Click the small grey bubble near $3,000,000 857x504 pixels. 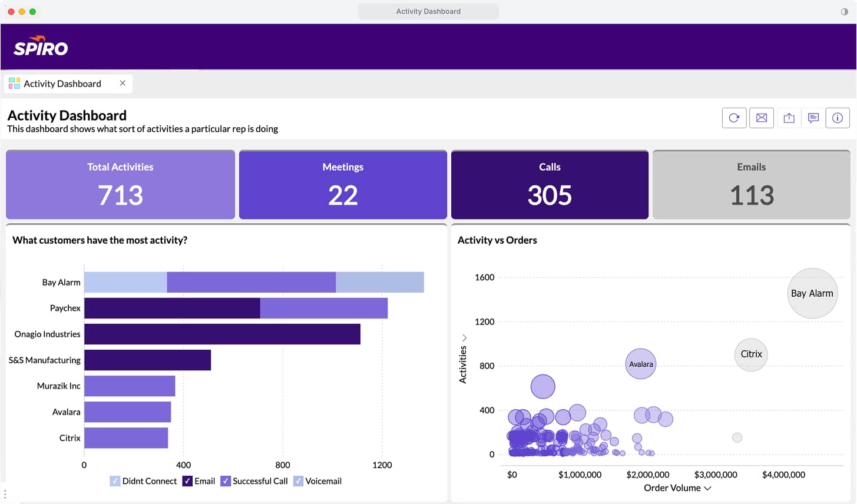(x=737, y=437)
